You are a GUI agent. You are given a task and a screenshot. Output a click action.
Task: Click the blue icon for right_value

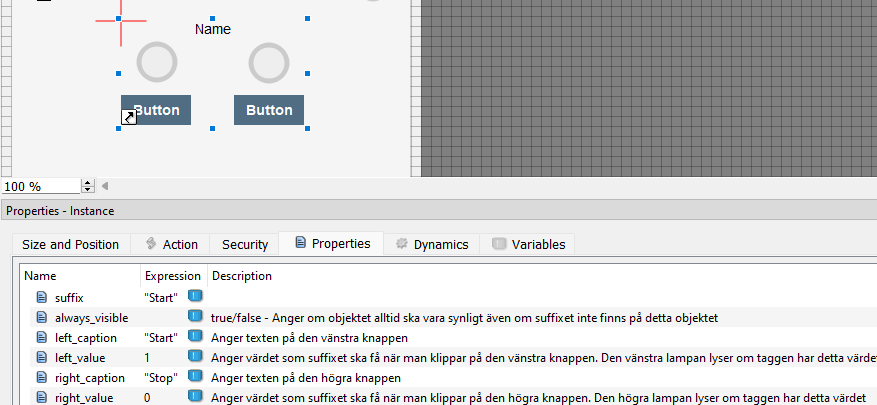click(x=195, y=397)
